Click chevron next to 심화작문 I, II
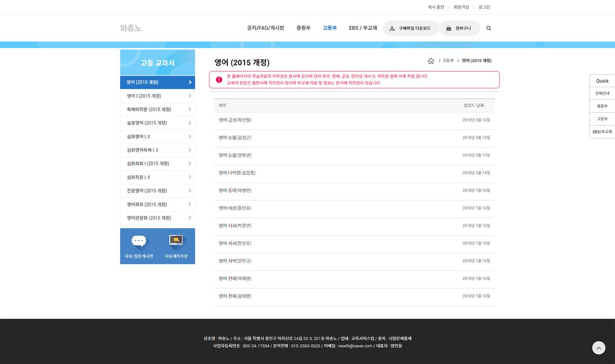 pos(190,177)
